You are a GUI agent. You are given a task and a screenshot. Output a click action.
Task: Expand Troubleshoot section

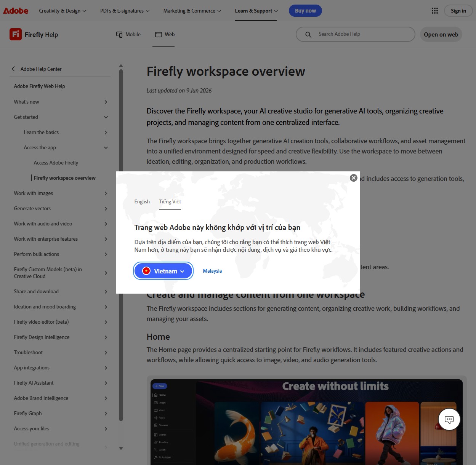(x=106, y=352)
